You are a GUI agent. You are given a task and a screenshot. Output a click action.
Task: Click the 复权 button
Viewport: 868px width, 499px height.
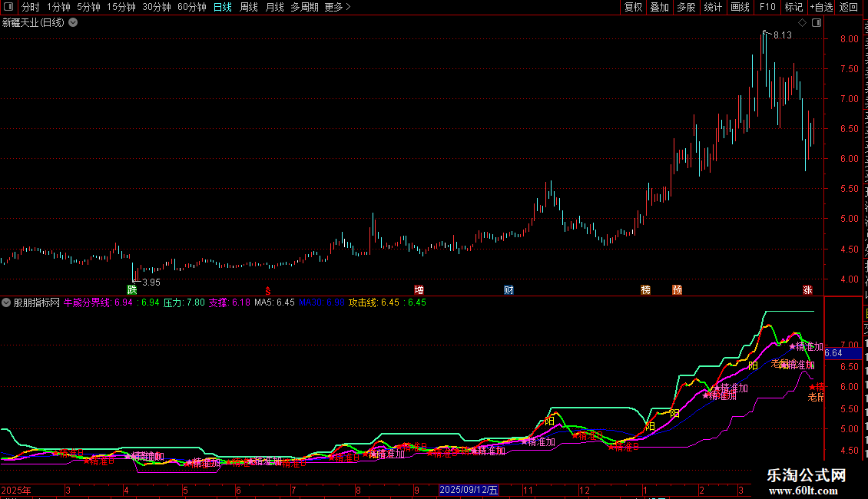[633, 7]
